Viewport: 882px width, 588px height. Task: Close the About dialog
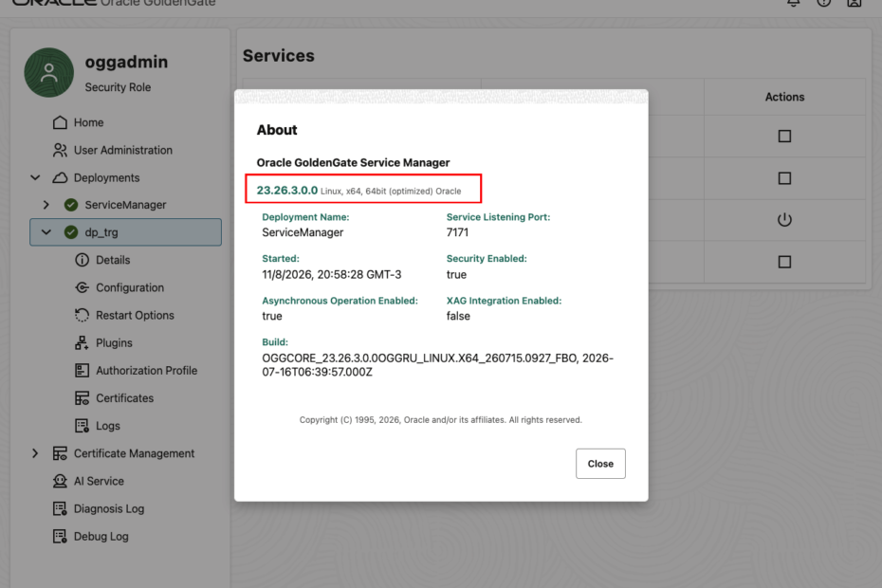coord(600,464)
